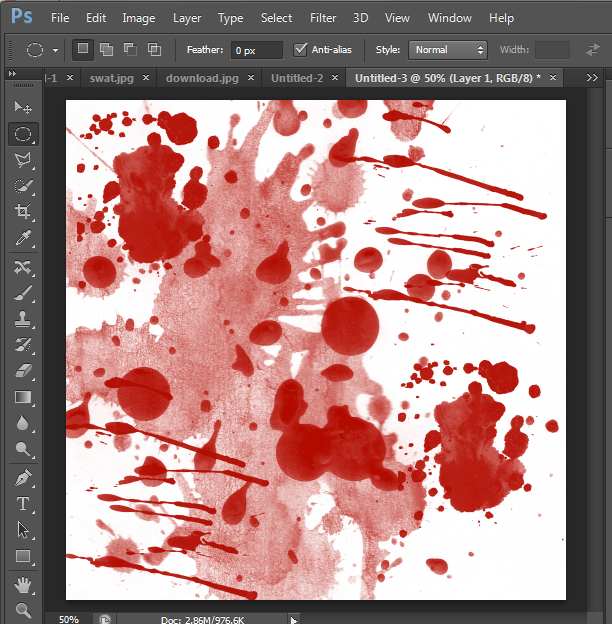Toggle the Anti-alias checkbox
This screenshot has height=624, width=612.
click(301, 49)
